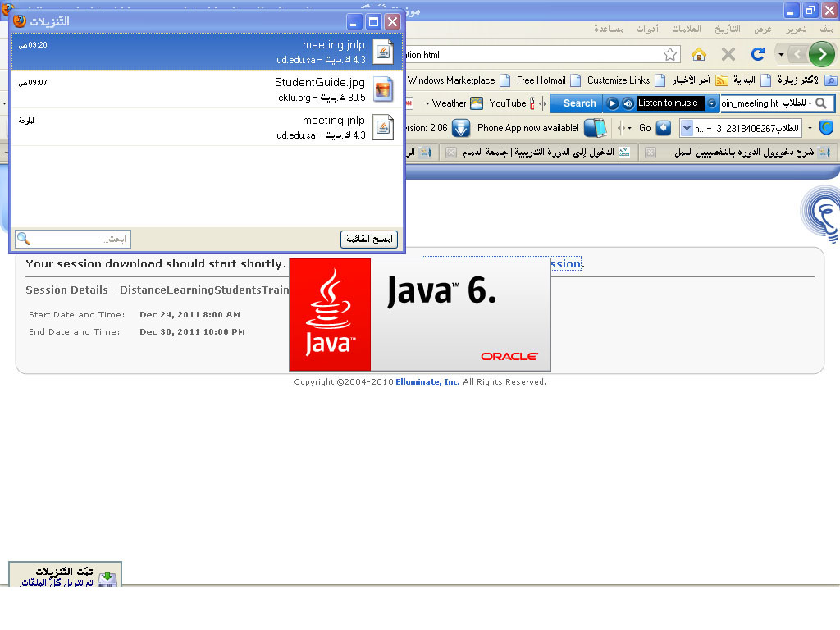Click the green forward arrow button
Screen dimensions: 840x630
tap(822, 54)
